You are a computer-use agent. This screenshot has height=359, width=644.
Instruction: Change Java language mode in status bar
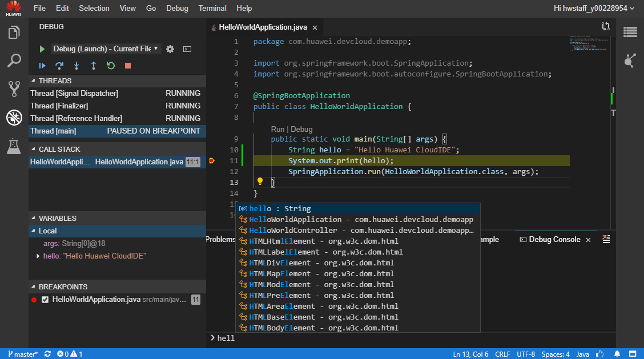pos(583,354)
